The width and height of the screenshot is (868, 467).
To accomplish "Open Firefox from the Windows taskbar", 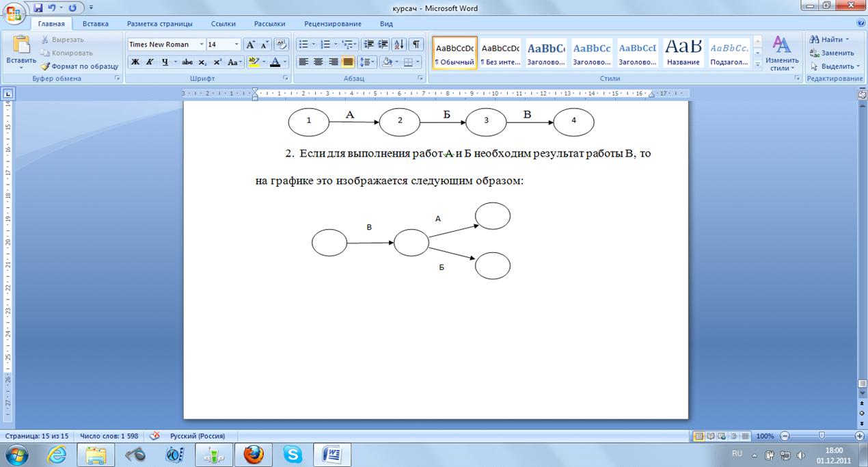I will coord(253,454).
